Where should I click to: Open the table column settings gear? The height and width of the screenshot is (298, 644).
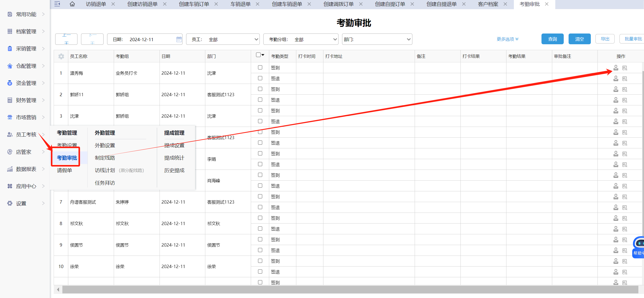(x=61, y=56)
